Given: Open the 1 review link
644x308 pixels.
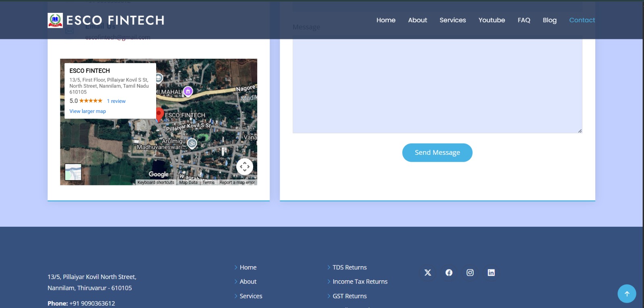Looking at the screenshot, I should coord(116,101).
